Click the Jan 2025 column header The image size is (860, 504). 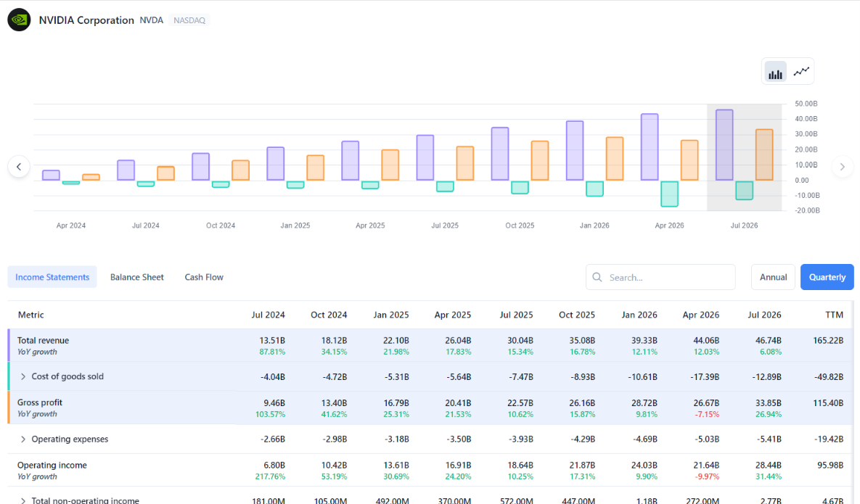(x=391, y=315)
